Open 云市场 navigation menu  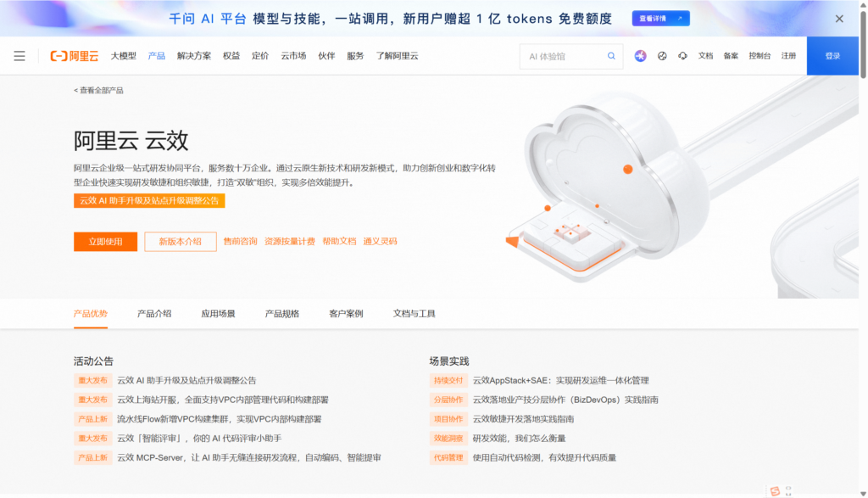293,56
